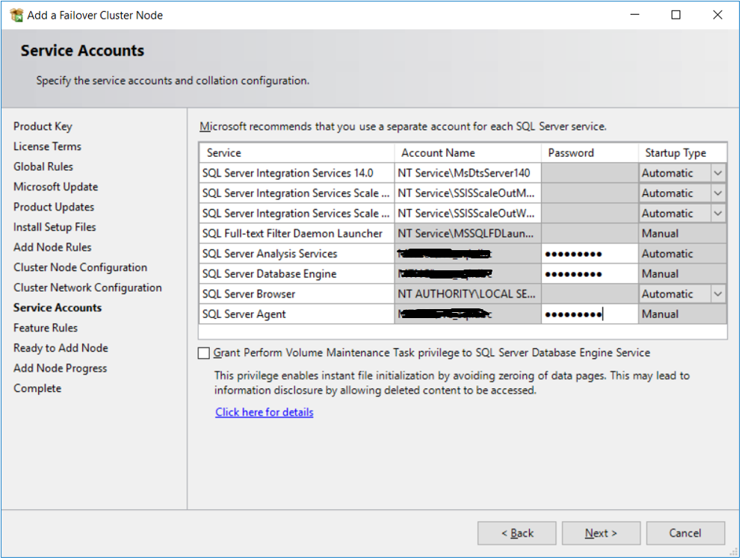Select the SQL Server Analysis Services cell
The height and width of the screenshot is (560, 742).
(297, 254)
